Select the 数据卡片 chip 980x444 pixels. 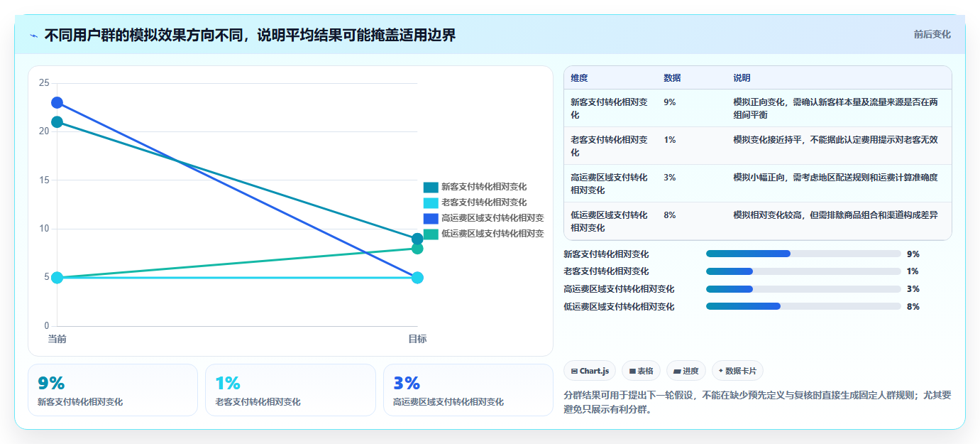pyautogui.click(x=737, y=371)
